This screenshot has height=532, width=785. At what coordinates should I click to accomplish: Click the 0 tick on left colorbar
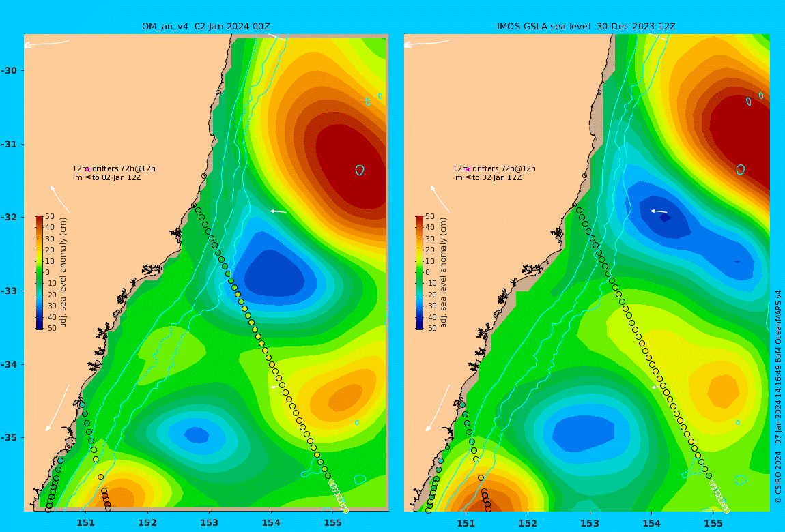48,273
